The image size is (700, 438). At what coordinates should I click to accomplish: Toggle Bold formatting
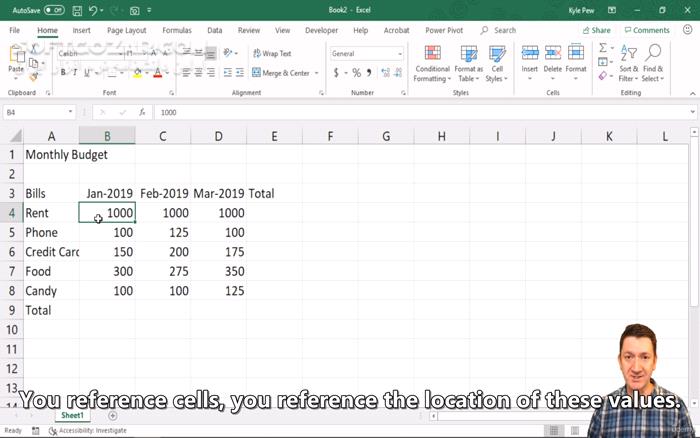pos(63,72)
